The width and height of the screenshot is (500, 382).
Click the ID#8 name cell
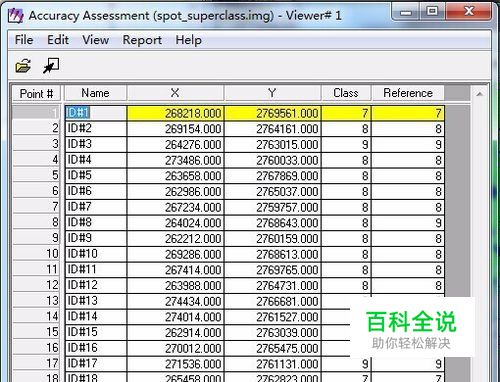coord(95,222)
